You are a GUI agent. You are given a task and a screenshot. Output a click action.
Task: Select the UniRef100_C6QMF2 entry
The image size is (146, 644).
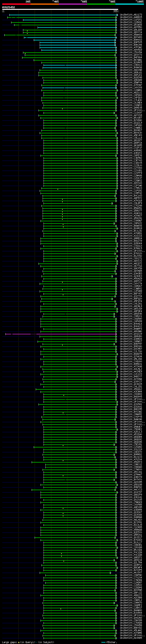(x=131, y=605)
